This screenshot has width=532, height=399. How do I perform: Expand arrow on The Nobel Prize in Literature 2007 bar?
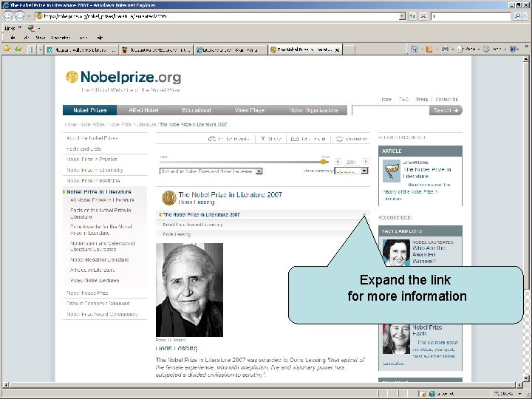tap(364, 215)
